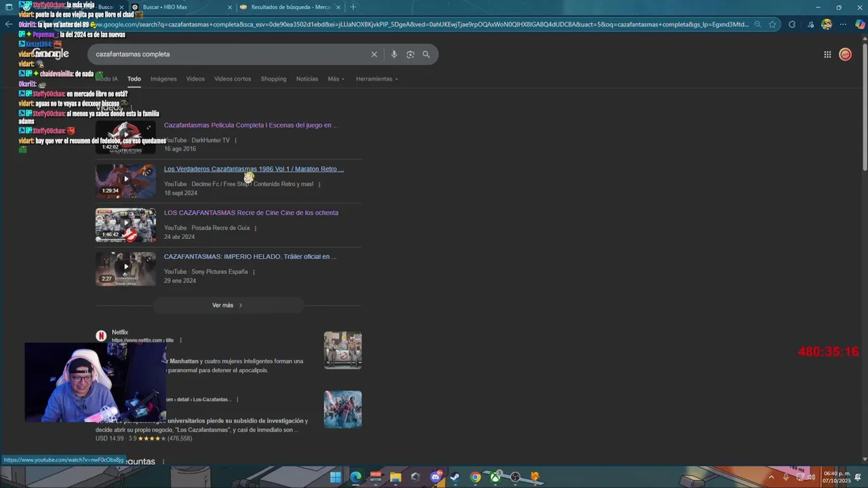Open the Netflix result's Ghostbusters thumbnail
The image size is (868, 488).
click(x=342, y=350)
